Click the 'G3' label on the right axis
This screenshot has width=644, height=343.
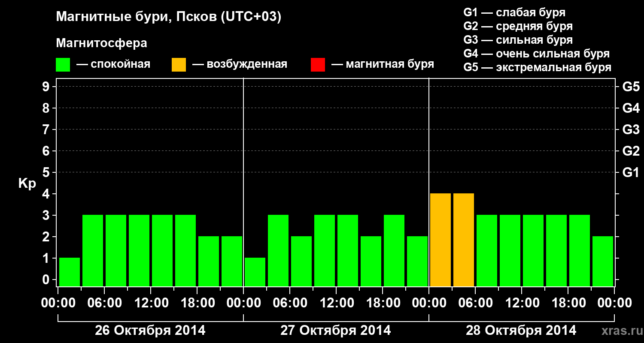[631, 129]
